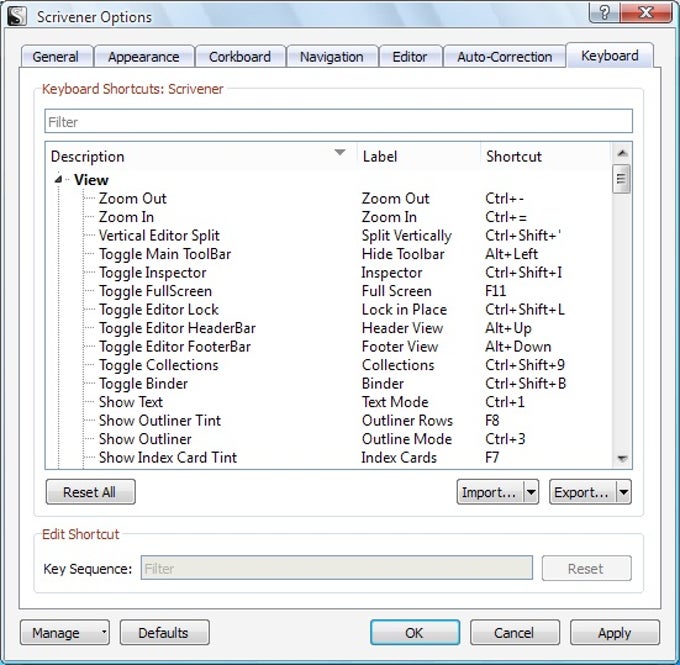Confirm with the OK button
Screen dimensions: 680x665
click(415, 632)
